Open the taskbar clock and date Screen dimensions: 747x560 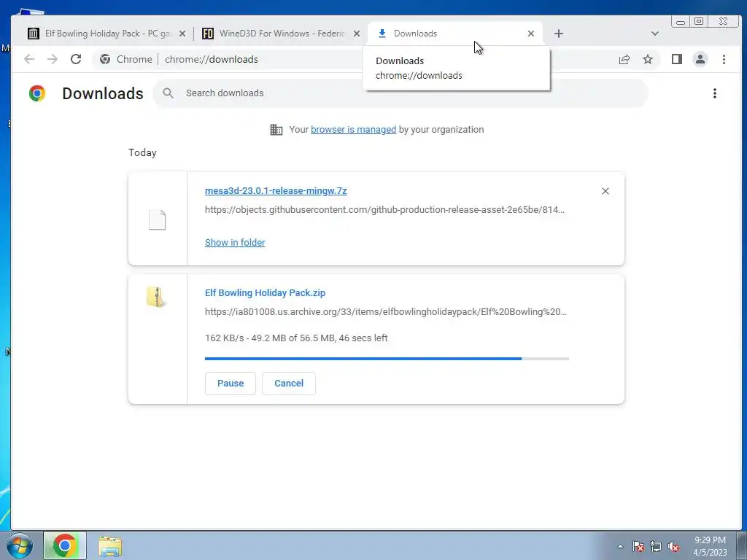coord(710,546)
